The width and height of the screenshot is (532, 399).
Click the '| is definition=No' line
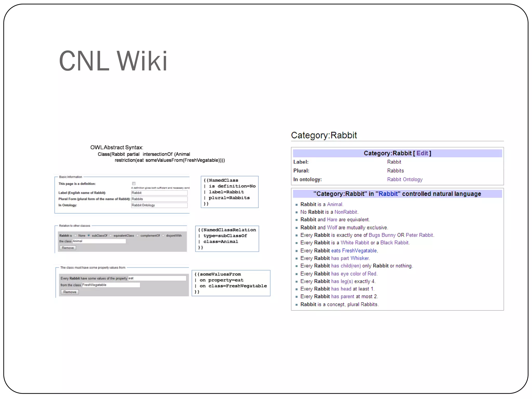229,186
